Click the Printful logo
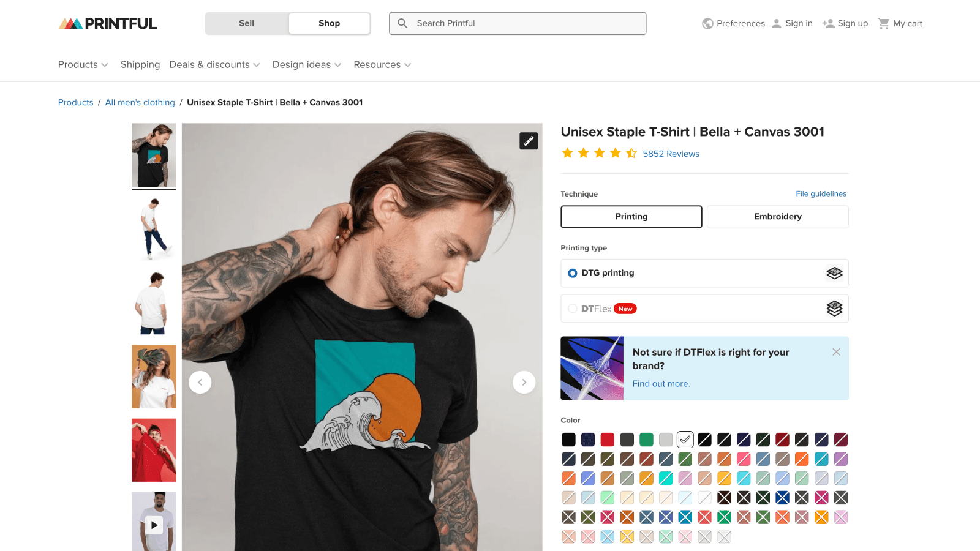 [108, 23]
